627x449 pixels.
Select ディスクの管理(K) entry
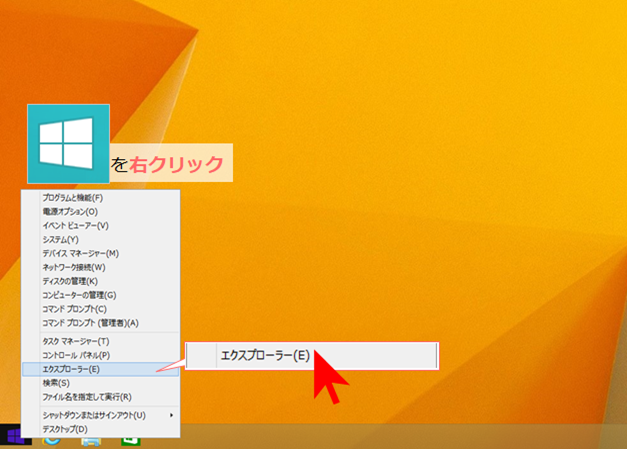tap(100, 281)
